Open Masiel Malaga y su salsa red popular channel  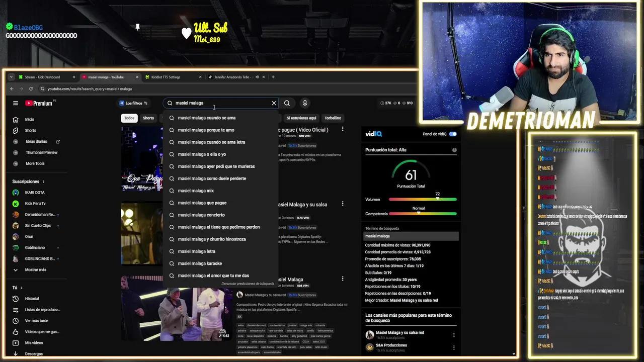click(400, 332)
